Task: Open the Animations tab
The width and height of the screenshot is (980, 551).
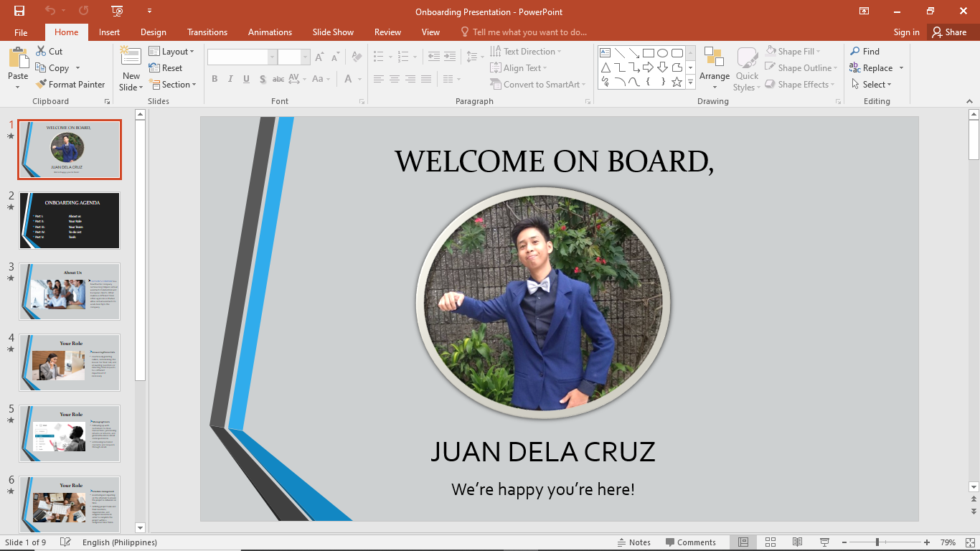Action: tap(270, 32)
